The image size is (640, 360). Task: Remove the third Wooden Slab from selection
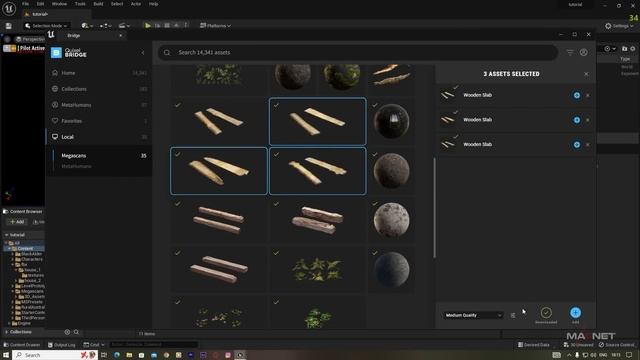[588, 144]
